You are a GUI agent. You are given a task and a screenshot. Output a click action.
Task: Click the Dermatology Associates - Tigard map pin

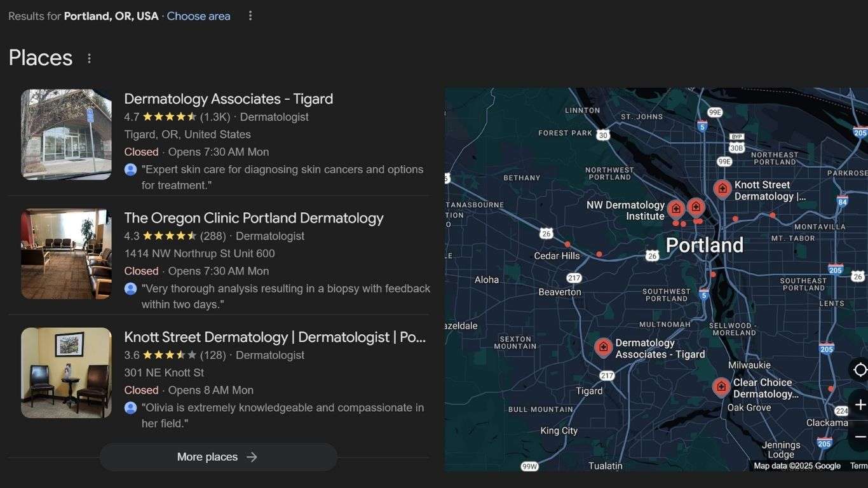603,348
